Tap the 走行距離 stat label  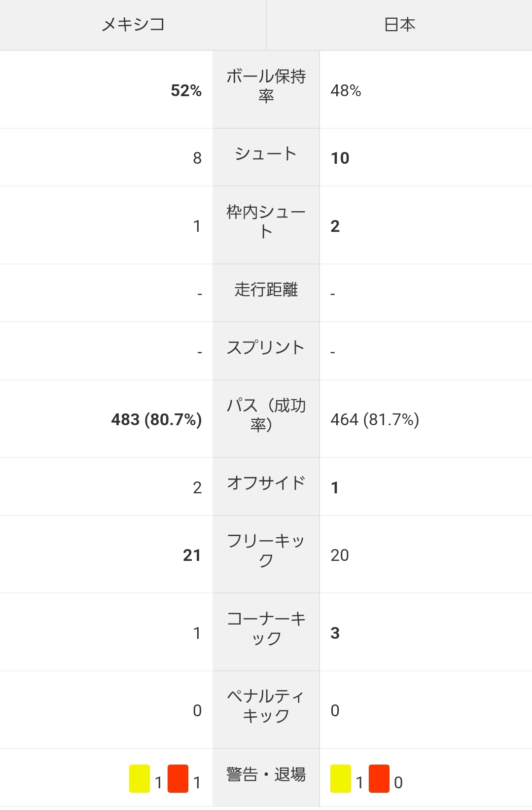pos(266,290)
